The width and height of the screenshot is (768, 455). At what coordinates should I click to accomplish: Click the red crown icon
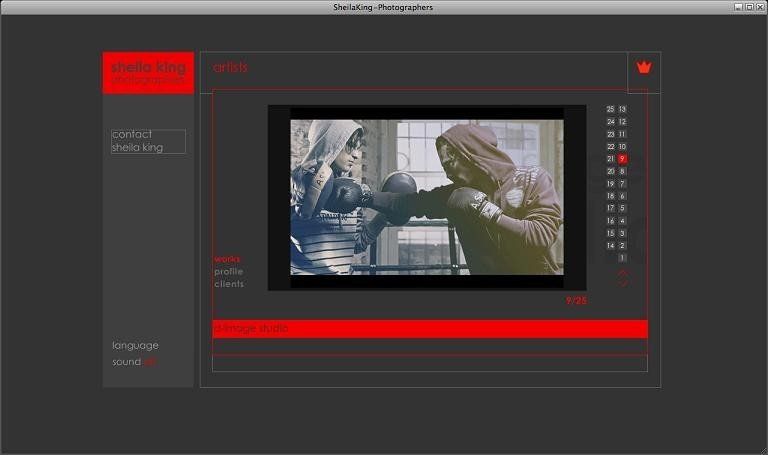coord(644,68)
